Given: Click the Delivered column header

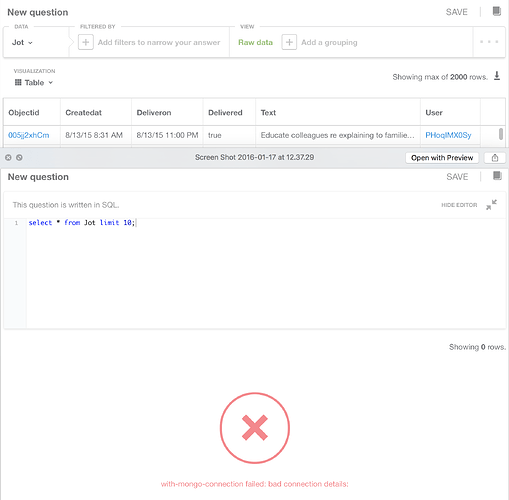Looking at the screenshot, I should tap(225, 113).
